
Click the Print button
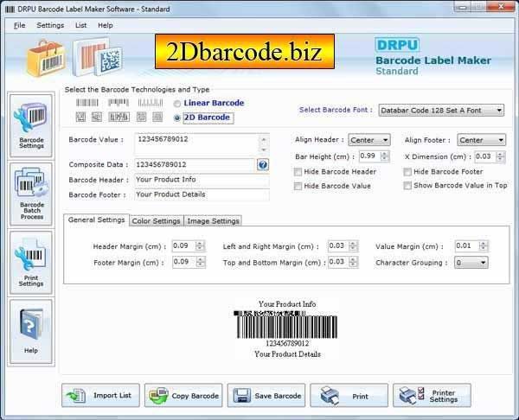coord(349,395)
